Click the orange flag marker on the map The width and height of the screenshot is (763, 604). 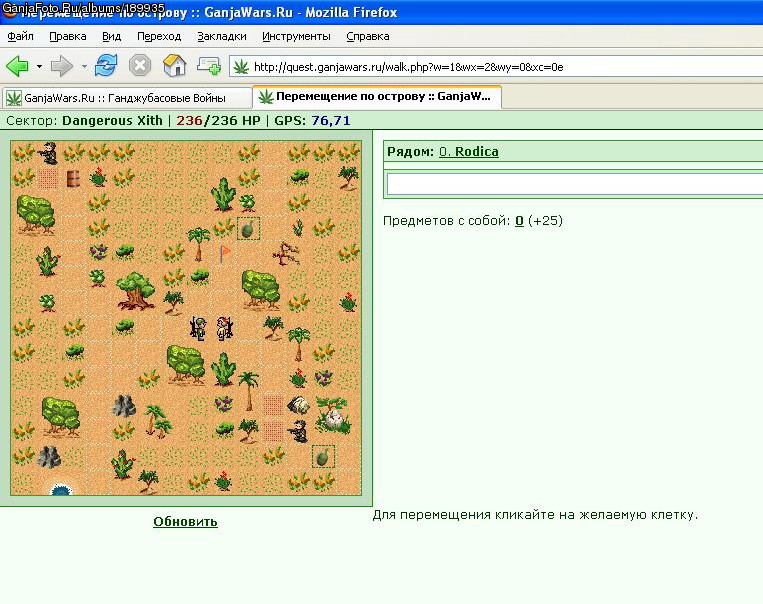(x=225, y=253)
